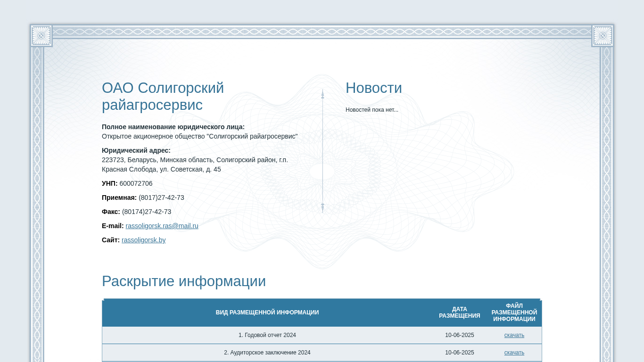Click the УНП number 600072706
Image resolution: width=644 pixels, height=362 pixels.
pos(136,183)
